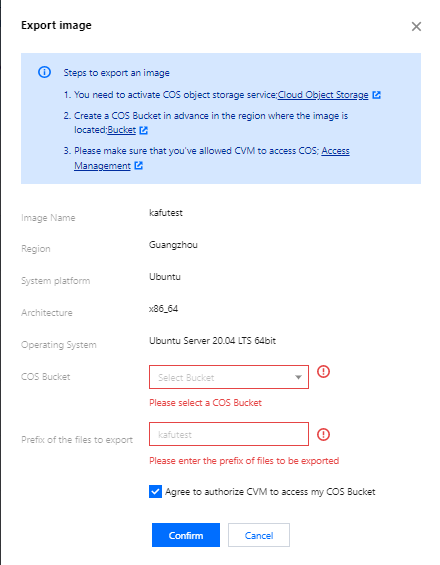Open the Bucket link in step 2

coord(121,130)
